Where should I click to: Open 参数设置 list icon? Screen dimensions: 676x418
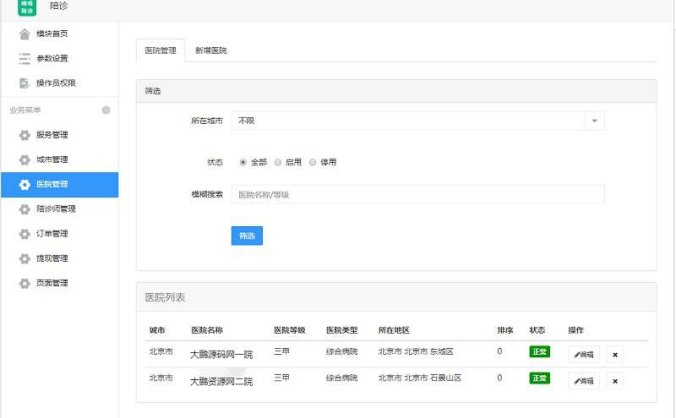coord(25,58)
